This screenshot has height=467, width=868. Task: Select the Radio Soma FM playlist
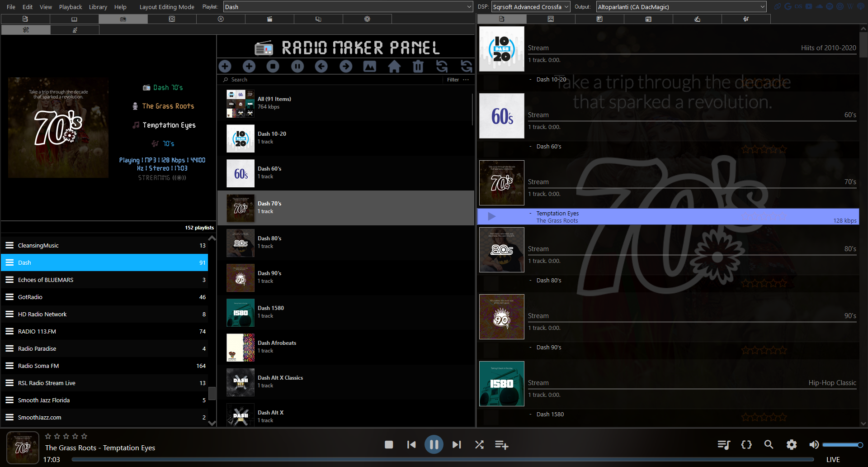coord(104,366)
